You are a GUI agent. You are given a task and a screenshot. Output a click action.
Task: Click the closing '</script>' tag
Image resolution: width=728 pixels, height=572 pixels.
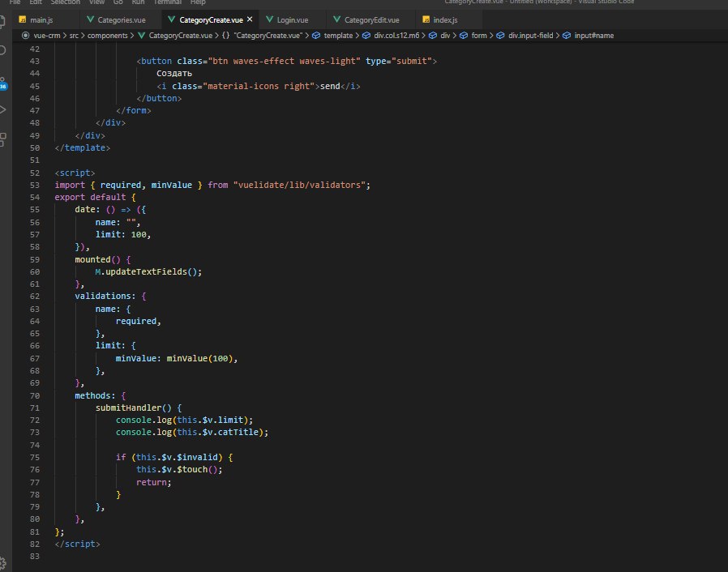pyautogui.click(x=78, y=544)
